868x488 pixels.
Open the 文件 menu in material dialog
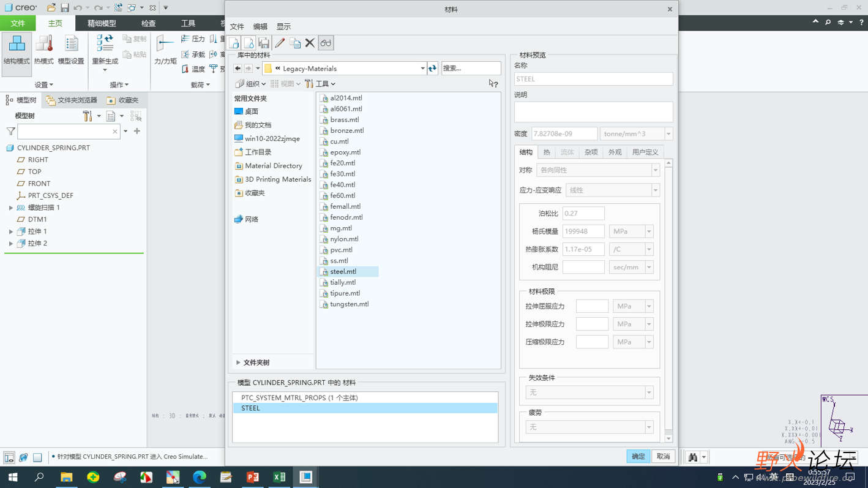237,26
